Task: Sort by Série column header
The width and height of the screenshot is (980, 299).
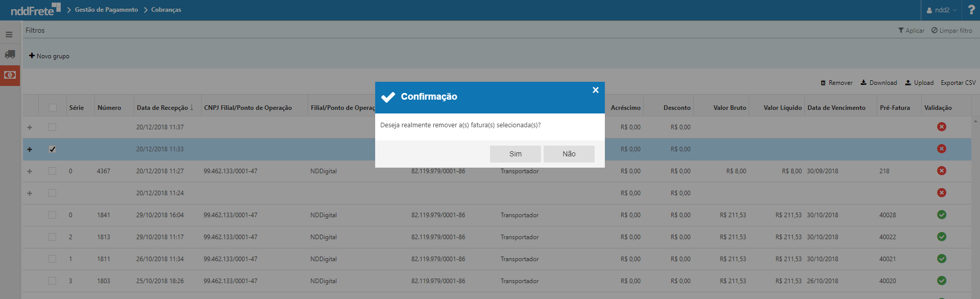Action: pyautogui.click(x=77, y=108)
